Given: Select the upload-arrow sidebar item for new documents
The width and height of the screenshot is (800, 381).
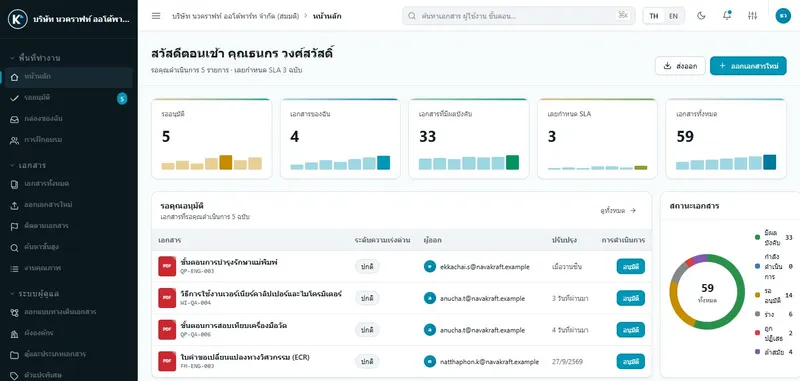Looking at the screenshot, I should tap(68, 205).
